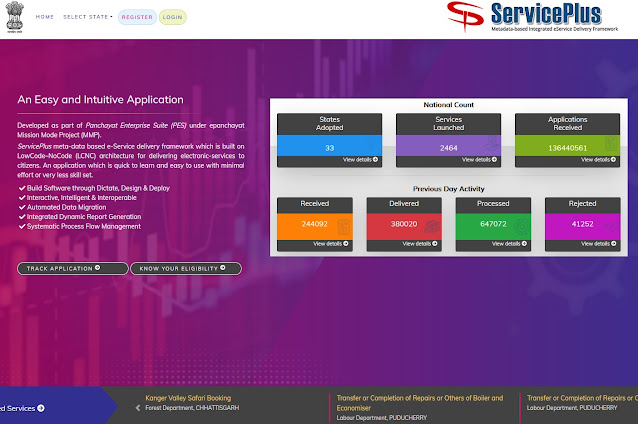View details for Rejected count
Viewport: 638px width, 424px height.
tap(599, 244)
